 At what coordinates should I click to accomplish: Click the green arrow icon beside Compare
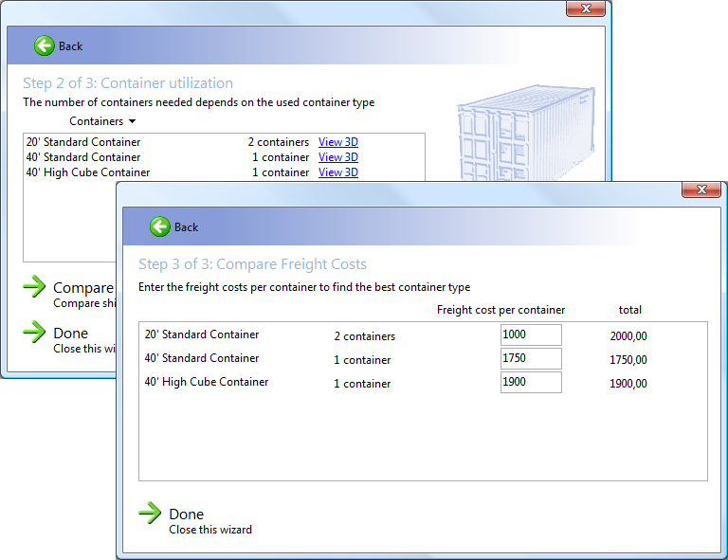point(34,286)
